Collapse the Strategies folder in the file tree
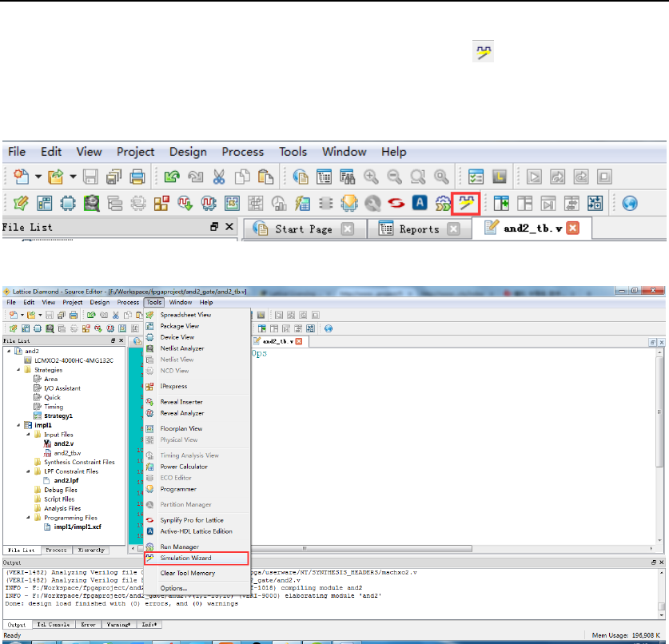The width and height of the screenshot is (669, 644). tap(18, 370)
